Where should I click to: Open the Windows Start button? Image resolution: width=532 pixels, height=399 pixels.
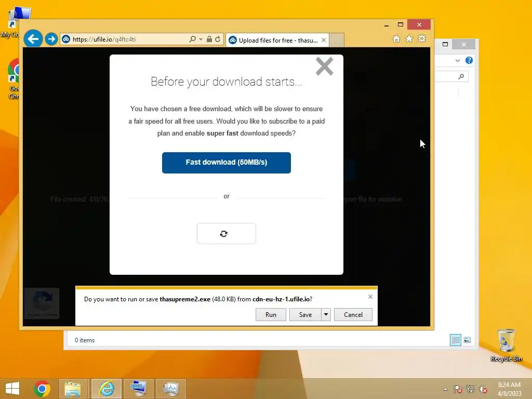(12, 389)
